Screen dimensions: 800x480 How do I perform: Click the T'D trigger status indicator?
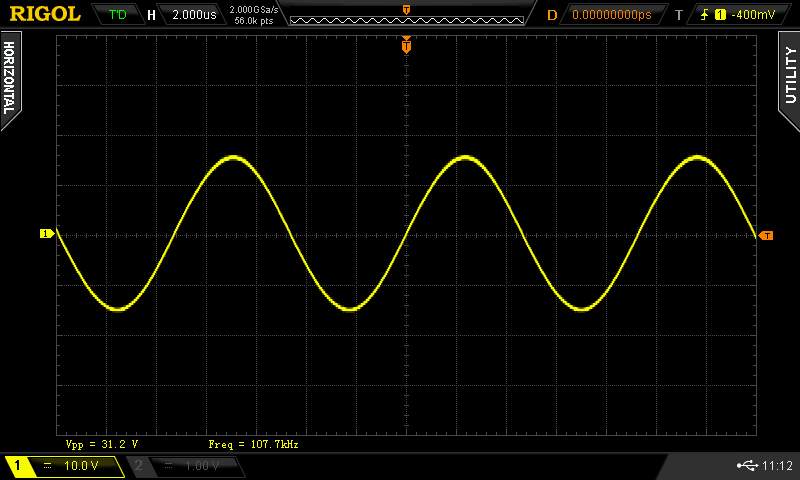[118, 15]
